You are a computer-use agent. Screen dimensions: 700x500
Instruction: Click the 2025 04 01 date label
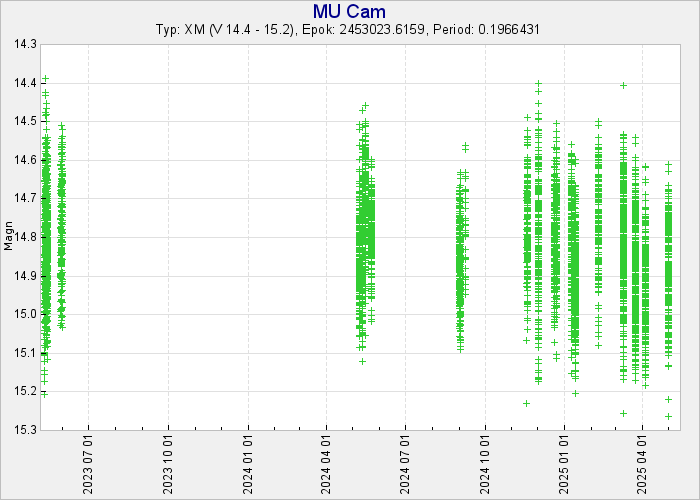(x=643, y=466)
